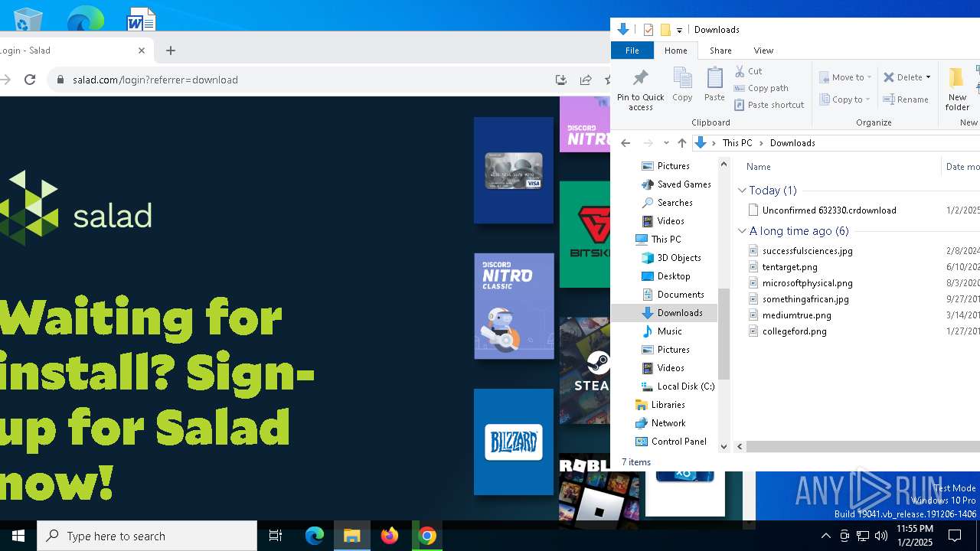Select successfulsciences.jpg file
Image resolution: width=980 pixels, height=551 pixels.
point(807,251)
